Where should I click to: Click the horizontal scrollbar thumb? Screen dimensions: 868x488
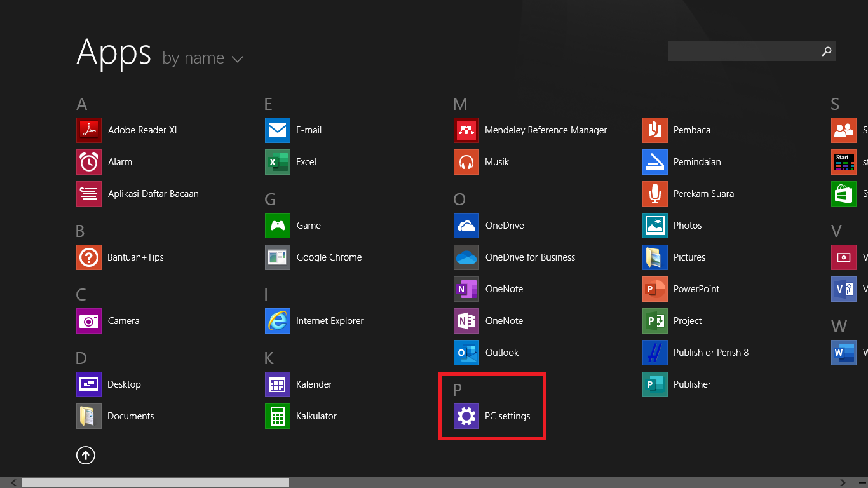coord(155,483)
